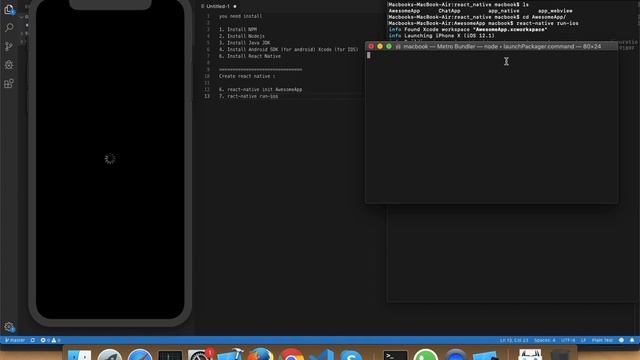Open Launchpad from the Dock

tap(109, 354)
